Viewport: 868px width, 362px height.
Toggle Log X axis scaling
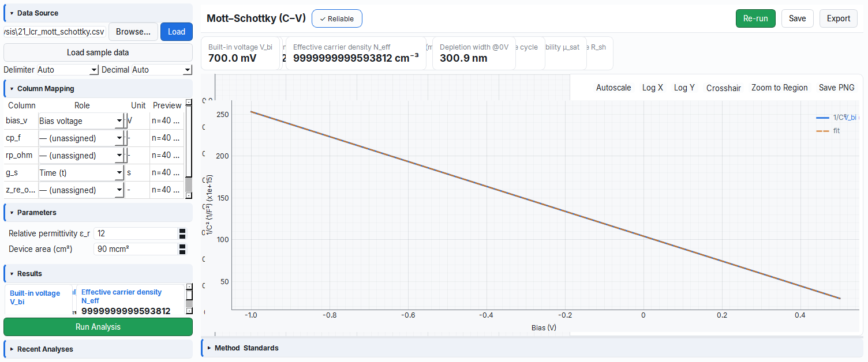coord(653,88)
